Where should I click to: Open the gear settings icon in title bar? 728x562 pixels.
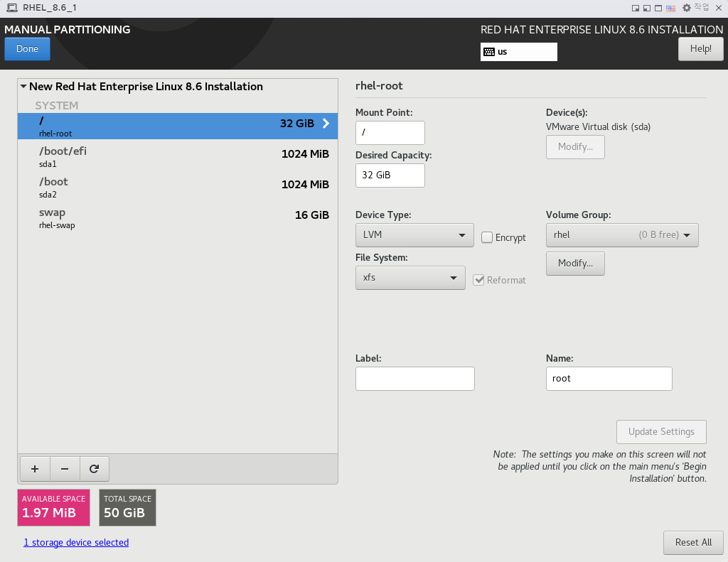tap(687, 8)
